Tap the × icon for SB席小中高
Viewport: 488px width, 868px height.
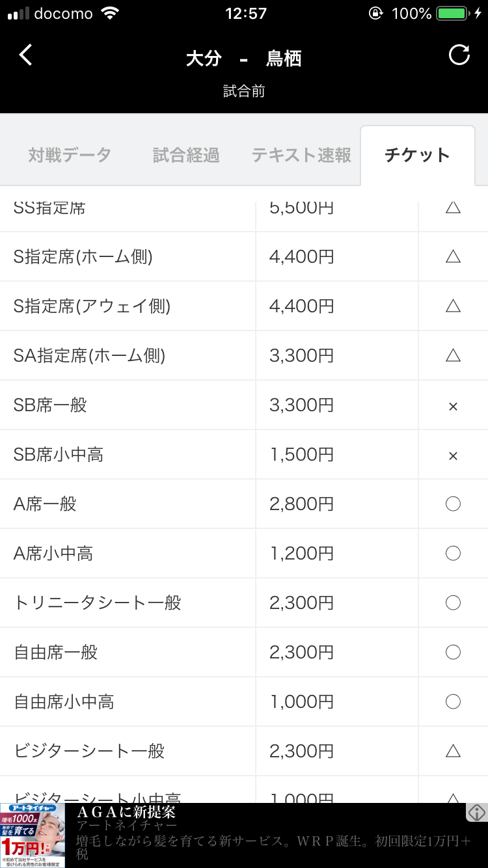point(454,455)
